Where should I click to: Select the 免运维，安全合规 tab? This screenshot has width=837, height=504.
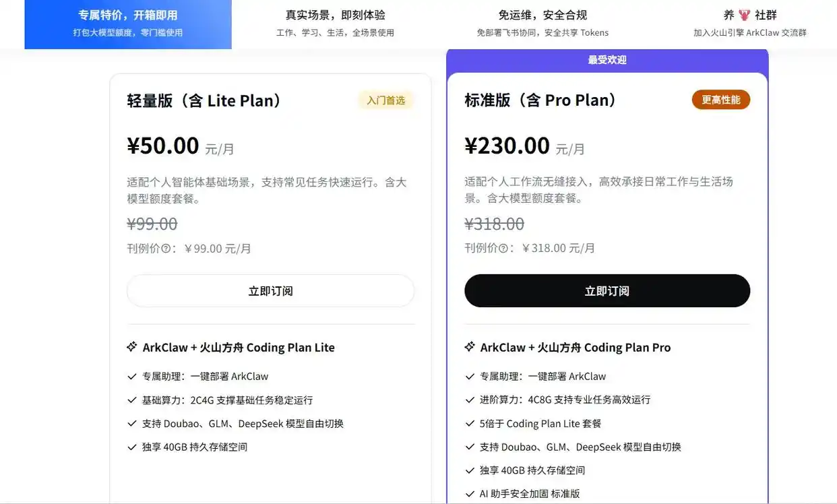[542, 24]
